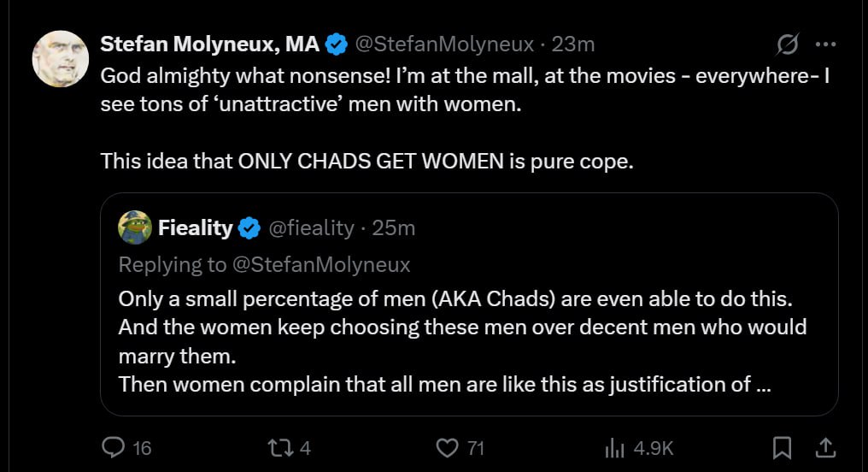The height and width of the screenshot is (472, 868).
Task: Open the three-dot more options menu
Action: point(825,44)
